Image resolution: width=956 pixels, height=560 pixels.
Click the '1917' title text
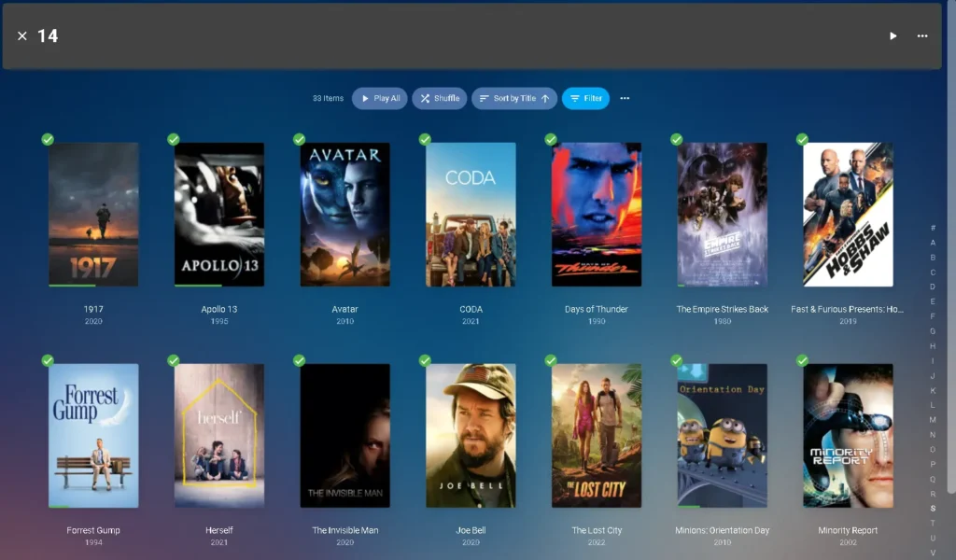tap(93, 309)
